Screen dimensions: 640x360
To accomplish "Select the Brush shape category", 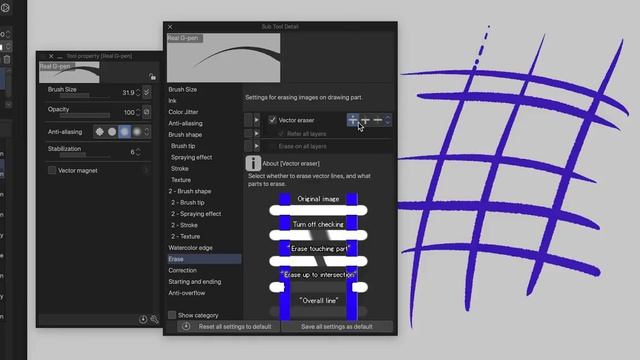I will 185,134.
